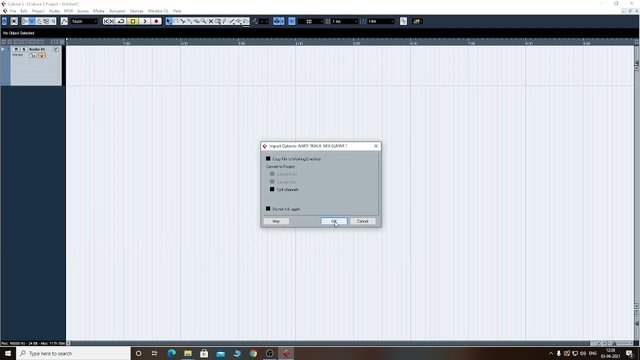Screen dimensions: 640x360
Task: Open the Media menu
Action: [x=98, y=11]
